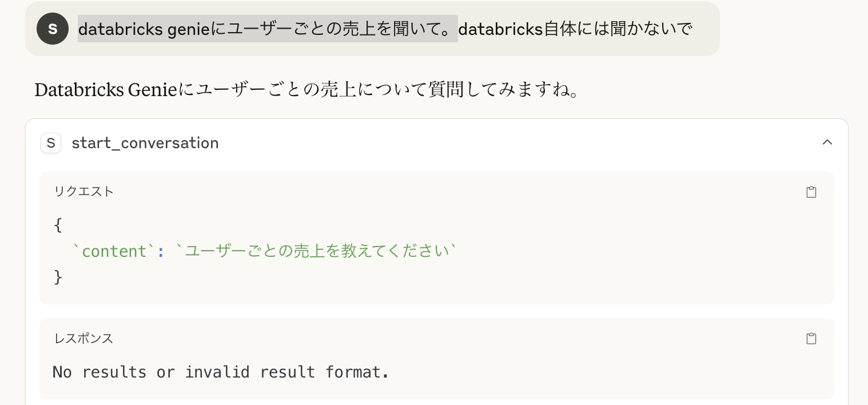Copy the リクエスト JSON with clipboard icon

811,192
